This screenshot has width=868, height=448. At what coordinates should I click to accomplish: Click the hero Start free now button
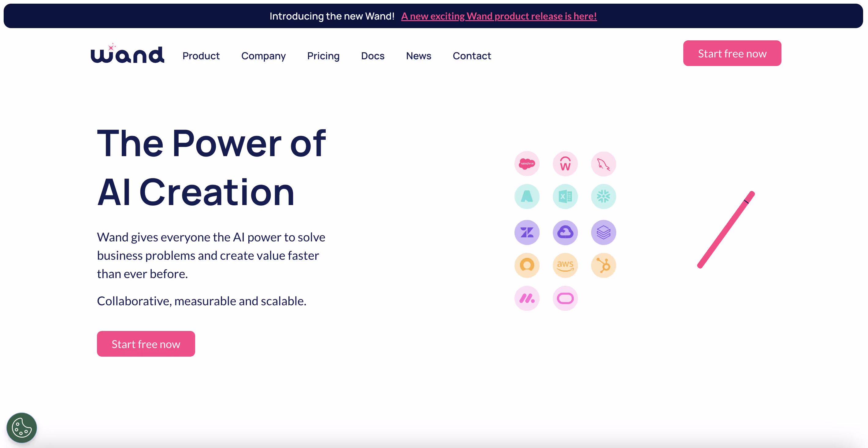[146, 344]
